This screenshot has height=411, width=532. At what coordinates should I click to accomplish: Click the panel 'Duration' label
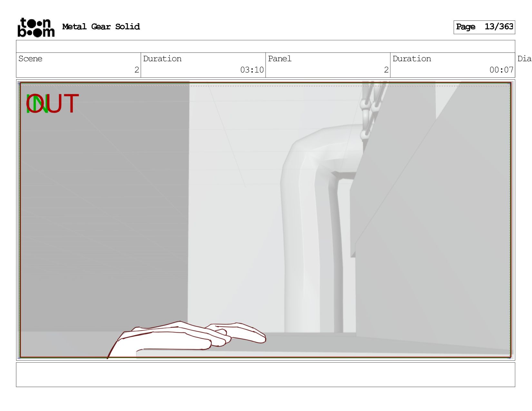point(412,59)
